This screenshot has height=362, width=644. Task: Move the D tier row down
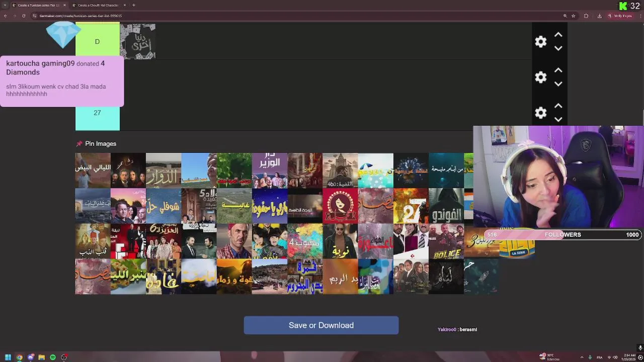coord(558,48)
